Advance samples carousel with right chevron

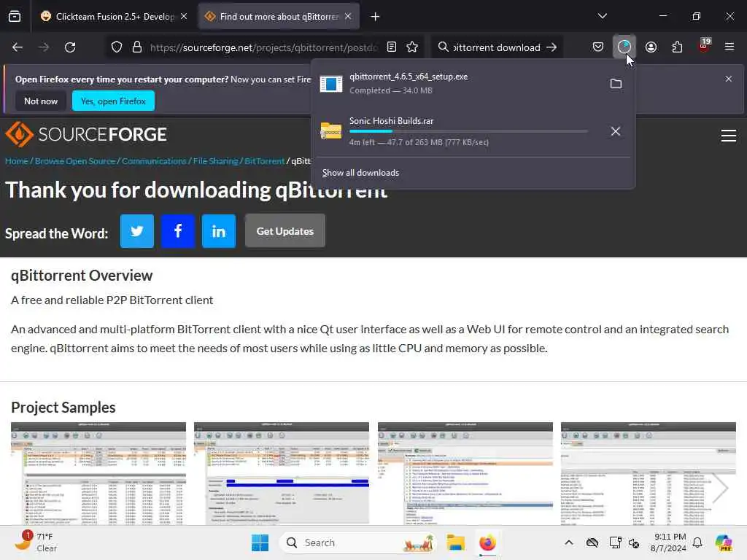tap(720, 488)
